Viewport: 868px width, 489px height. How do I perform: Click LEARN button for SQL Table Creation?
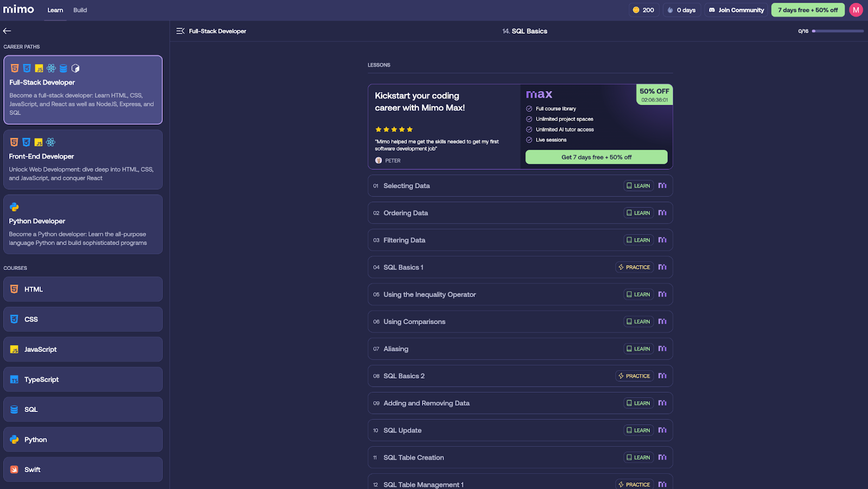[638, 457]
